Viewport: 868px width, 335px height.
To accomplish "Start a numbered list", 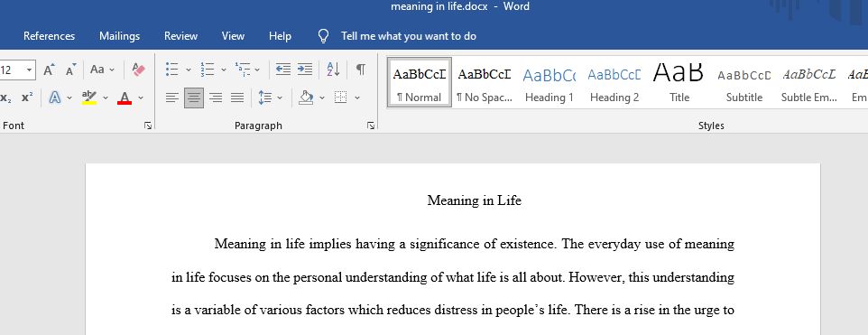I will (208, 70).
